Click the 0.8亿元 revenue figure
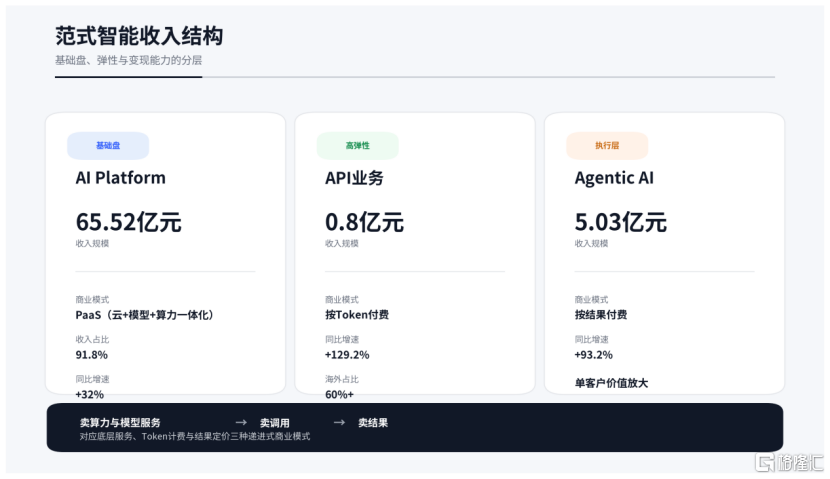The image size is (830, 479). tap(364, 222)
